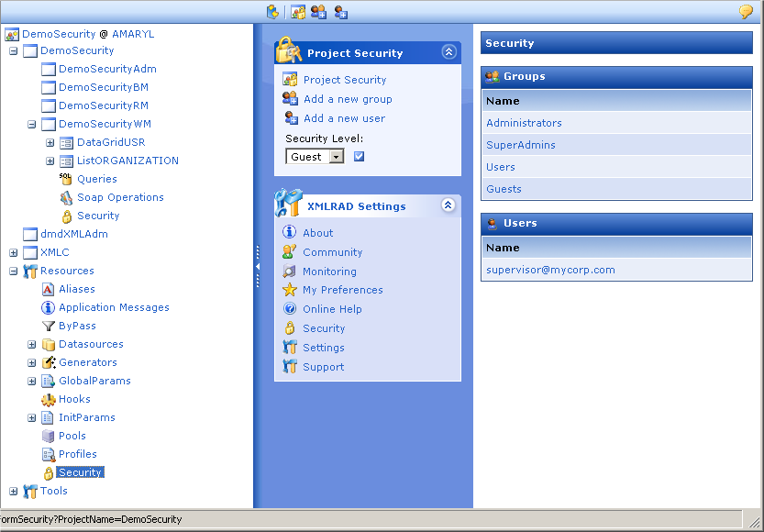The image size is (764, 532).
Task: Click the project security toolbar icon
Action: 298,12
